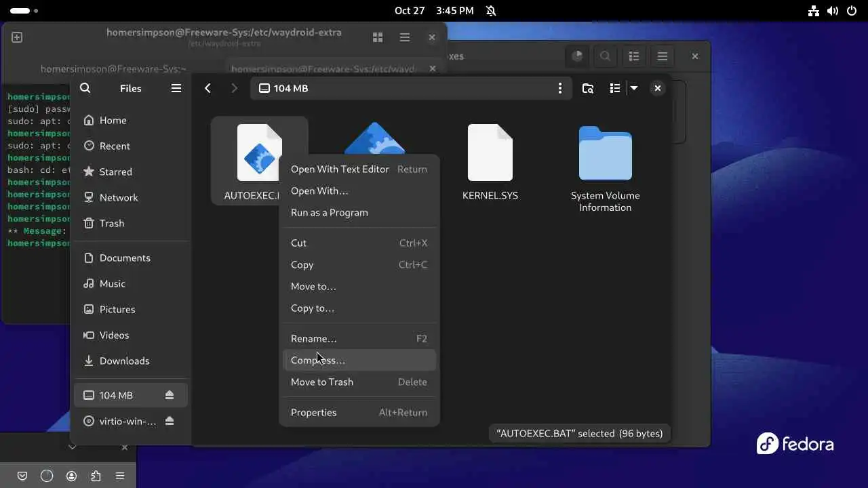Viewport: 868px width, 488px height.
Task: Open the browser application menu icon
Action: [120, 476]
